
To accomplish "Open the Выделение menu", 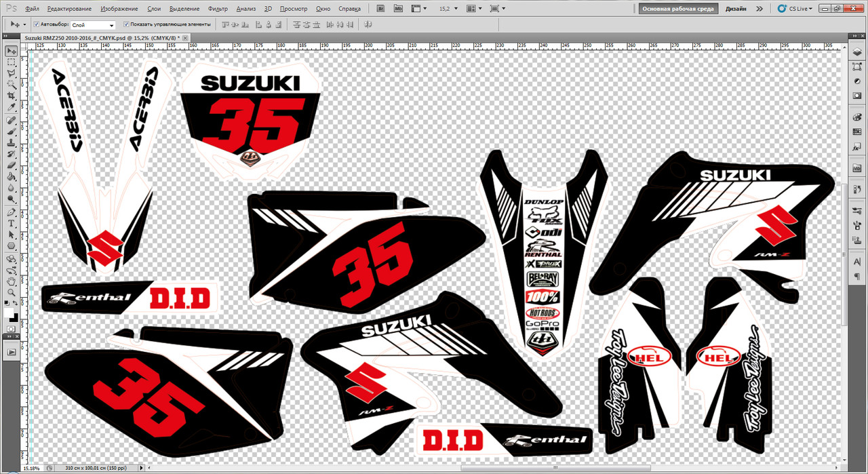I will [184, 9].
